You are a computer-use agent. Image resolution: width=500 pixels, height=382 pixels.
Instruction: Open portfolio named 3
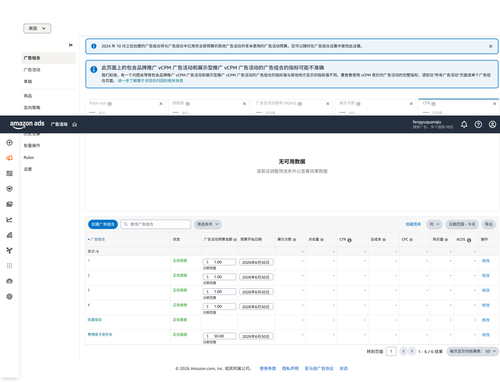(89, 290)
